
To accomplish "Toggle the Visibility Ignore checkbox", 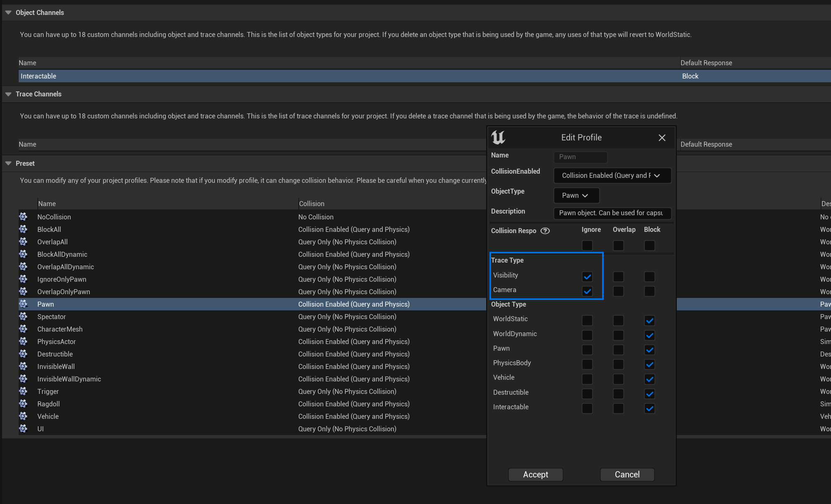I will 587,277.
